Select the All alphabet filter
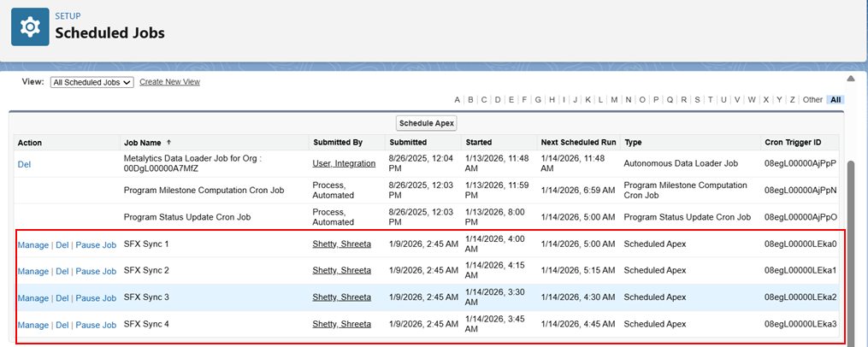 click(x=836, y=100)
